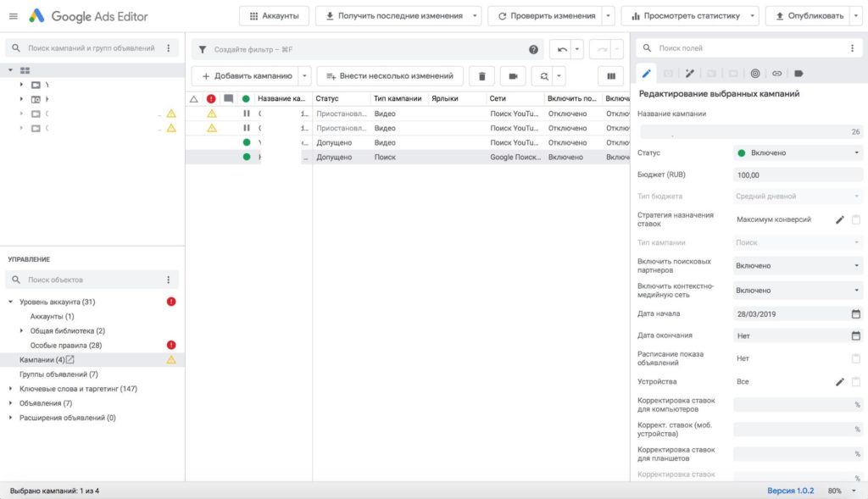Click the undo arrow icon
Viewport: 868px width, 499px height.
pyautogui.click(x=561, y=49)
